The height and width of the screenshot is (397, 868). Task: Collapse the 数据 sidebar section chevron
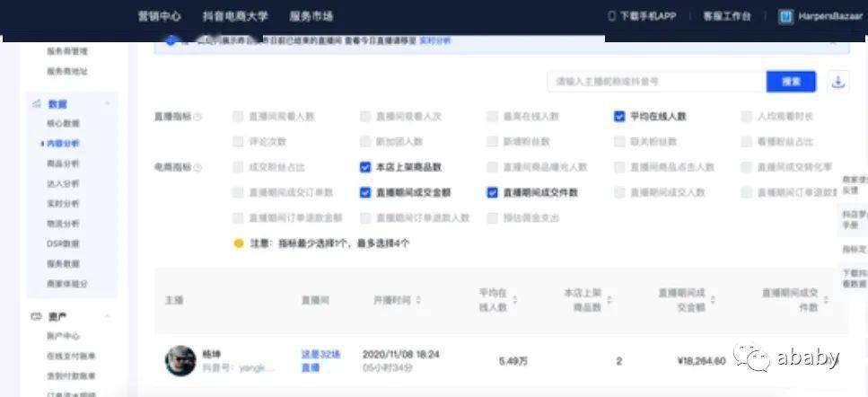click(x=107, y=103)
